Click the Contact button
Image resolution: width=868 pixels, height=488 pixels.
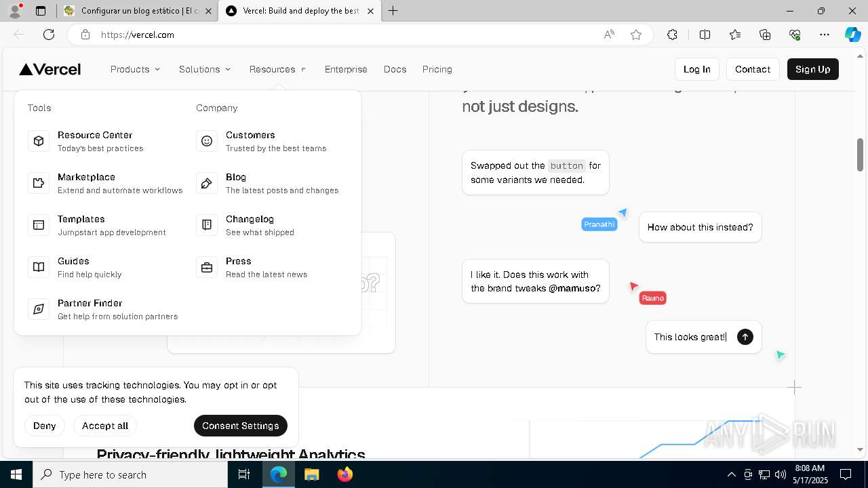tap(752, 69)
